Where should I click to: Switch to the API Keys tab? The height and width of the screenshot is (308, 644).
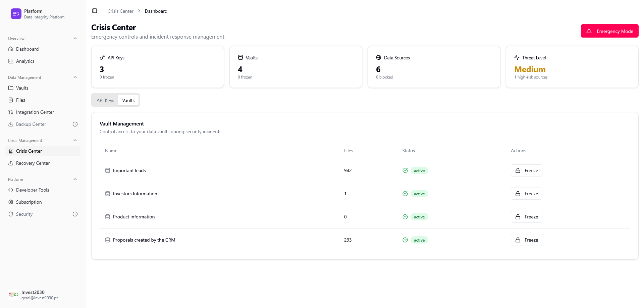(x=105, y=100)
